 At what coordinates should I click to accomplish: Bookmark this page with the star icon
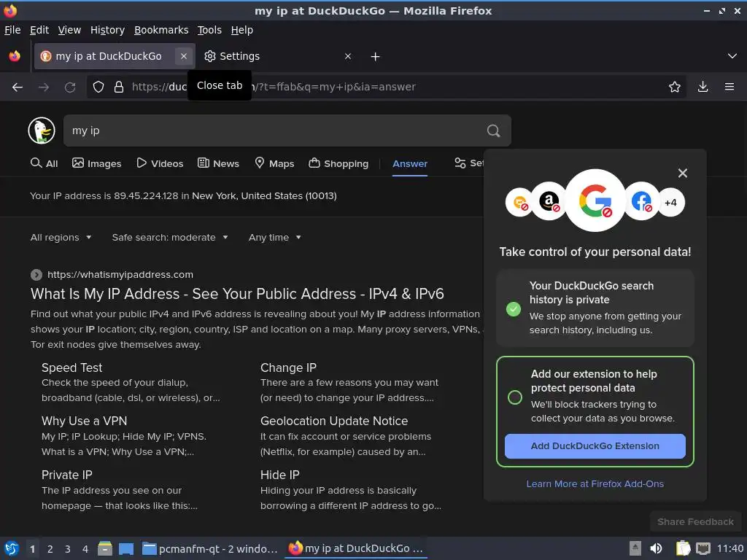[674, 87]
